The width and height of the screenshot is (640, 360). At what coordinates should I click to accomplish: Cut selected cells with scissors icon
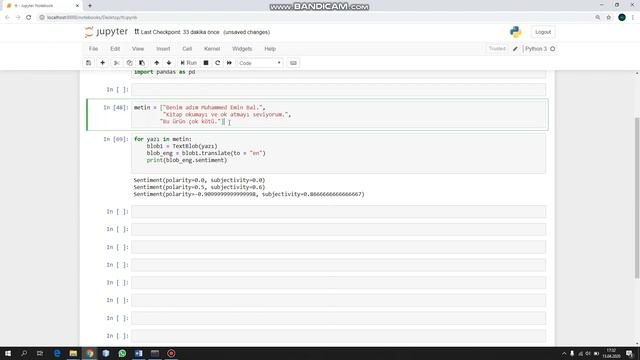click(x=117, y=63)
